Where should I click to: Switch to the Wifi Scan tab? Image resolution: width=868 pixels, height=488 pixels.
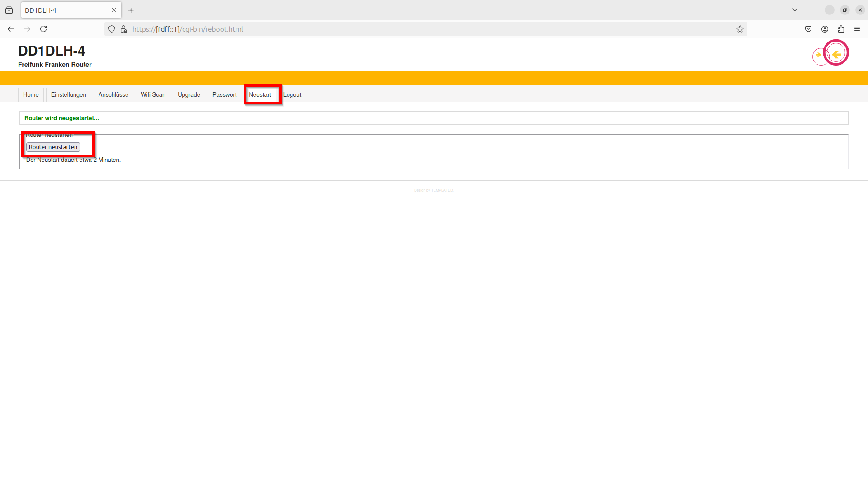(153, 94)
